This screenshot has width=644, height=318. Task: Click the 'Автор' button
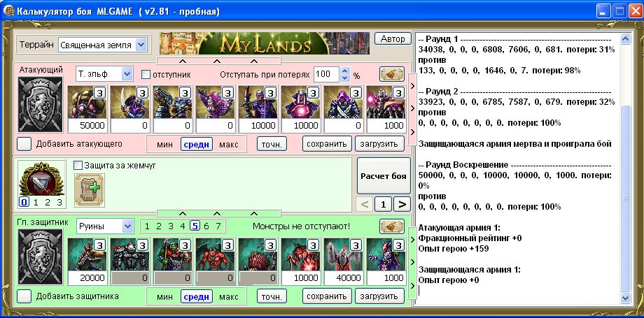(x=393, y=39)
